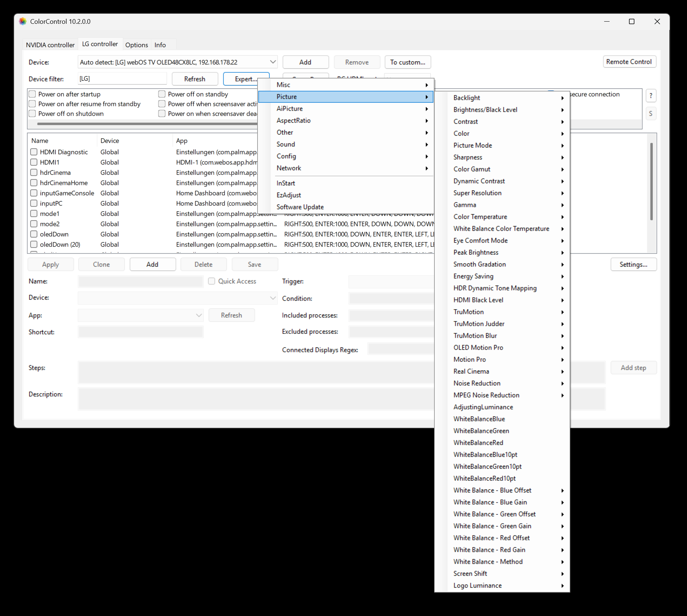The image size is (687, 616).
Task: Expand the OLED Motion Pro submenu
Action: 502,347
